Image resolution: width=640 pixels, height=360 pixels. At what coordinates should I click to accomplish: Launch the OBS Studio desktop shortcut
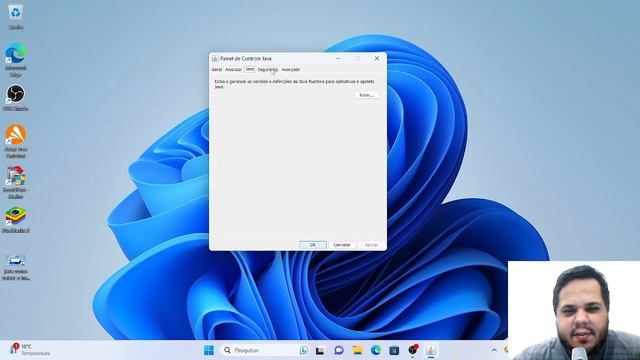[16, 98]
